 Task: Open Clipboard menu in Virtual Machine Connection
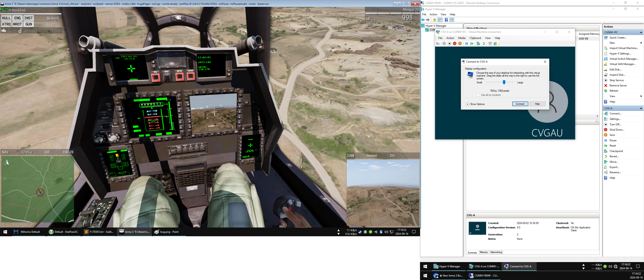tap(475, 38)
